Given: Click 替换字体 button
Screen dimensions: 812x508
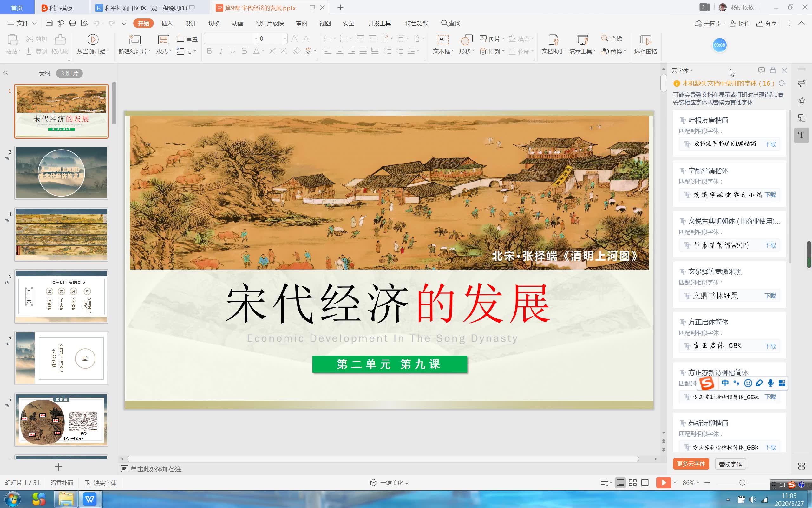Looking at the screenshot, I should point(730,464).
